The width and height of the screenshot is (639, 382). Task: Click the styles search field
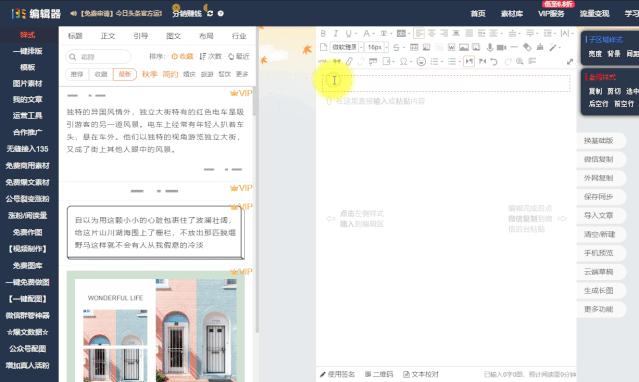98,57
